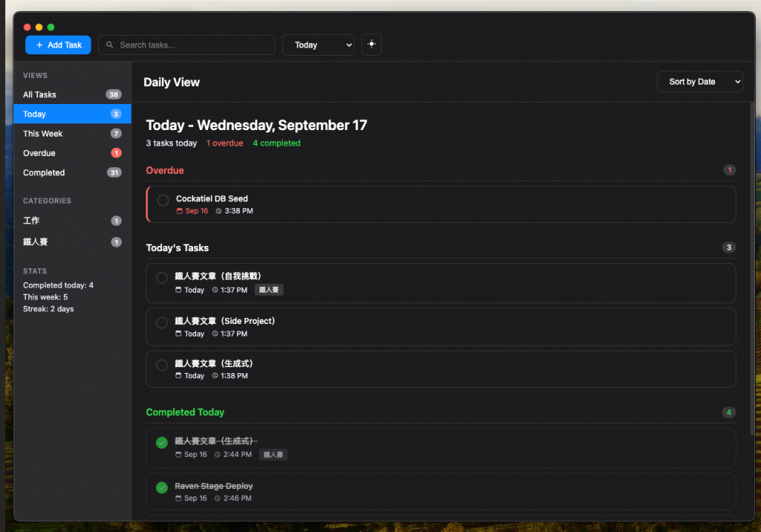Click the 'Streak: 2 days' stat
This screenshot has height=532, width=761.
click(x=48, y=308)
